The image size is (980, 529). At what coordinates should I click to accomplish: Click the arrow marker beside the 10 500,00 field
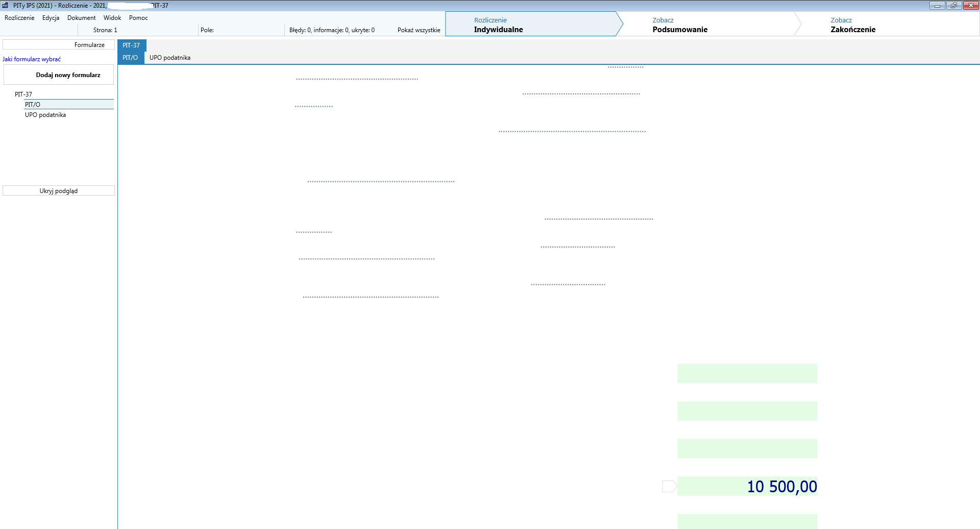(x=669, y=487)
